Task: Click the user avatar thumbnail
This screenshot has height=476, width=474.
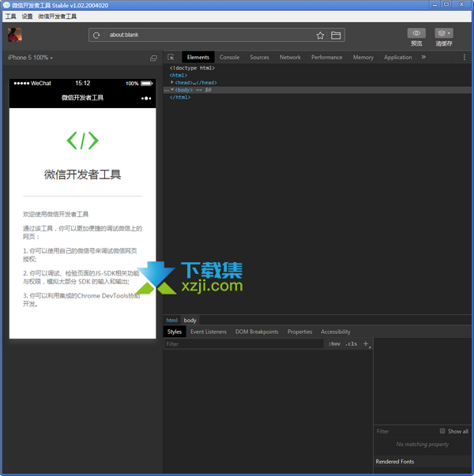Action: pos(14,35)
